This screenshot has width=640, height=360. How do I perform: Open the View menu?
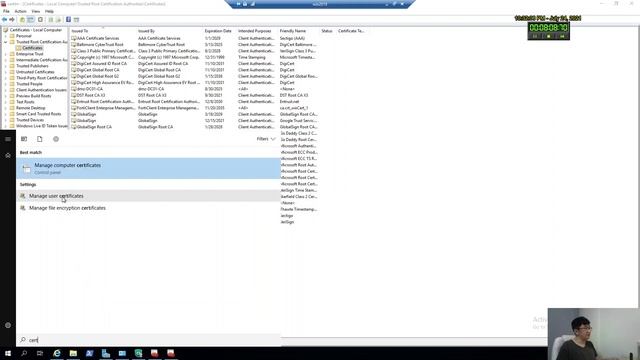(x=36, y=11)
